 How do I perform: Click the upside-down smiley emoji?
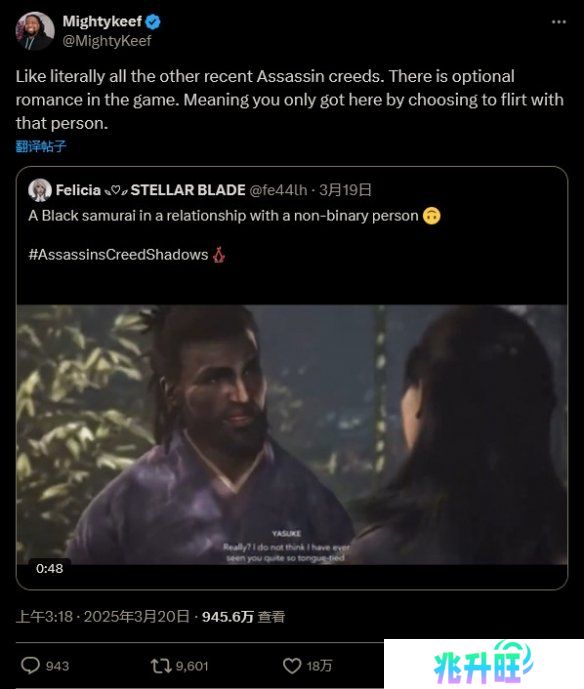click(x=432, y=216)
